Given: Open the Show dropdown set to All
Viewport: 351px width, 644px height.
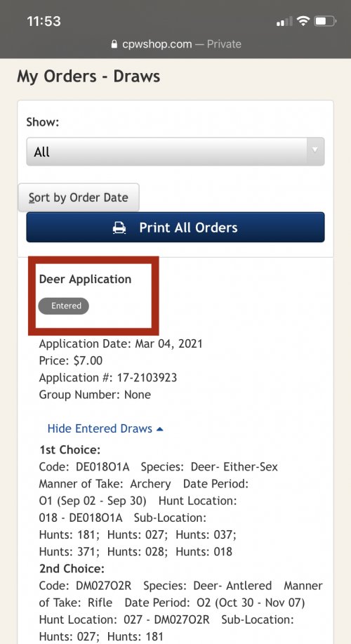Looking at the screenshot, I should [175, 152].
